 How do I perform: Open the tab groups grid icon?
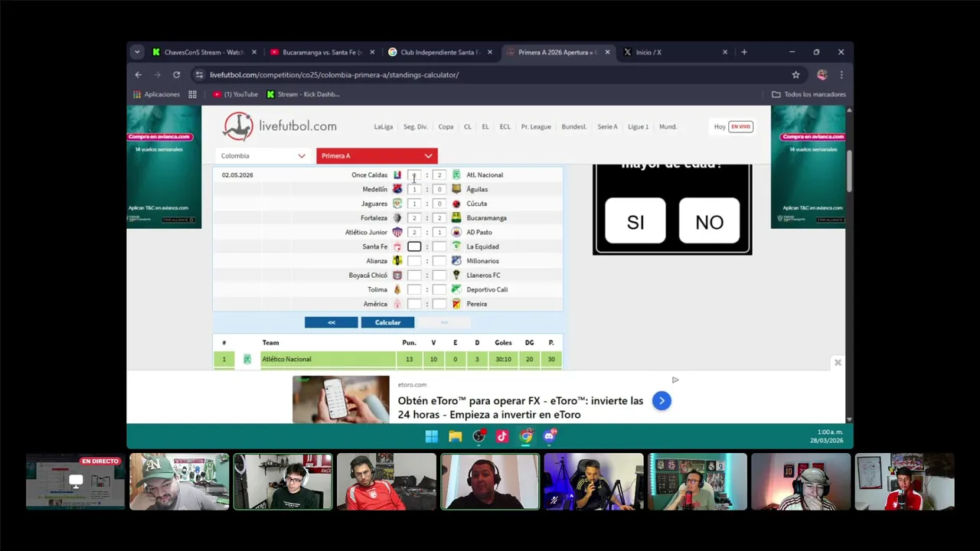point(192,94)
